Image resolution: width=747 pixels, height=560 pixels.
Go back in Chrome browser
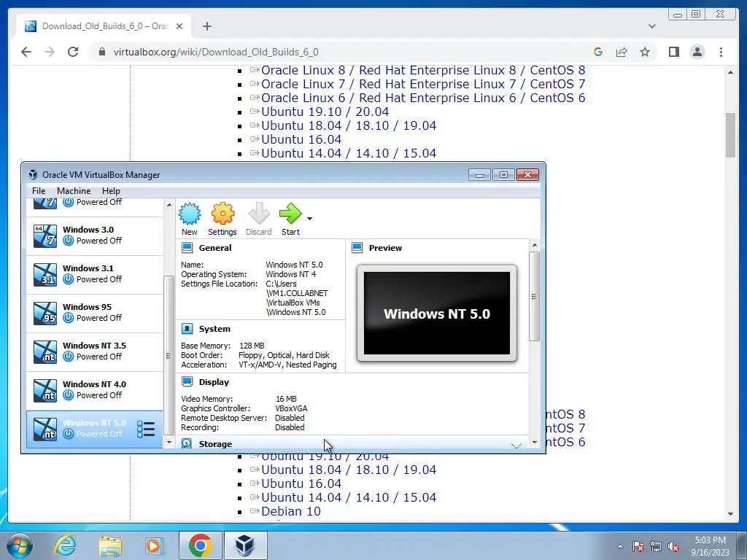(x=26, y=52)
